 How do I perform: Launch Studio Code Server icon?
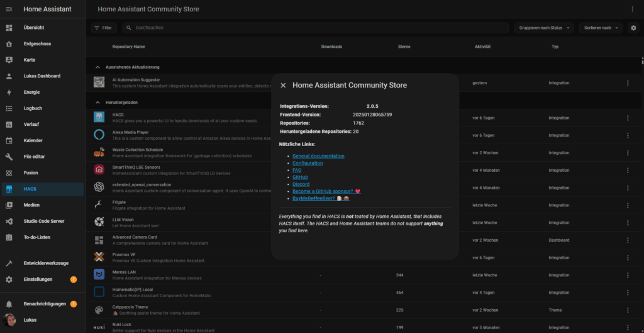9,221
